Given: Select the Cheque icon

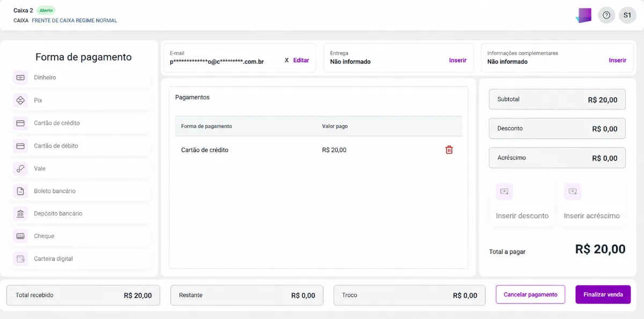Looking at the screenshot, I should click(20, 236).
